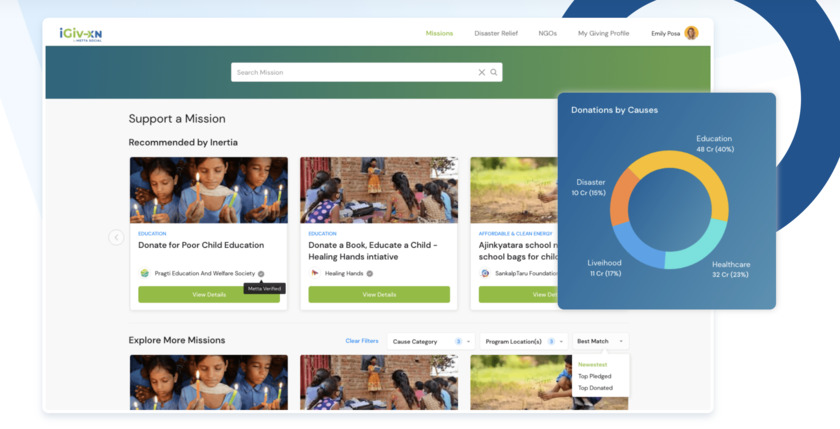Click the Healing Hands NGO logo
Screen dimensions: 840x429
(x=315, y=273)
